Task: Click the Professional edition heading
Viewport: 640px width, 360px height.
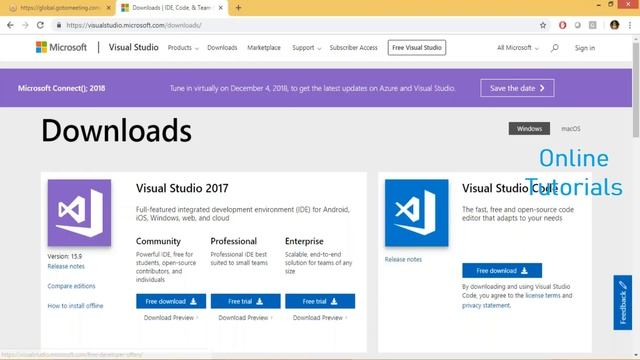Action: coord(233,241)
